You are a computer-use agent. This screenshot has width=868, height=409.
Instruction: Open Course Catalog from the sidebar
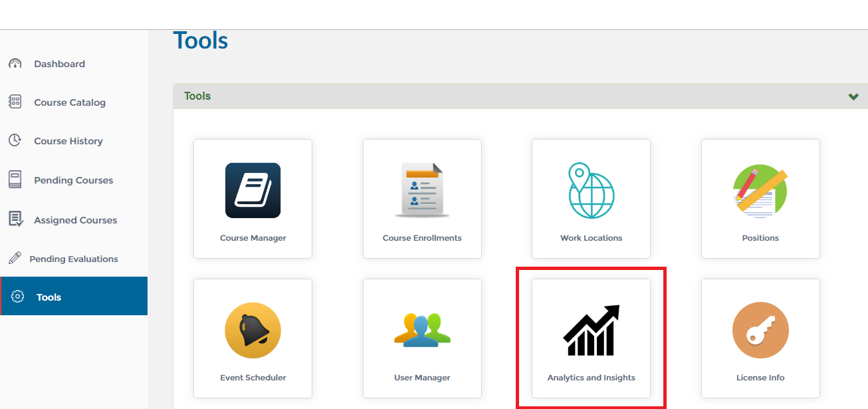click(x=69, y=102)
